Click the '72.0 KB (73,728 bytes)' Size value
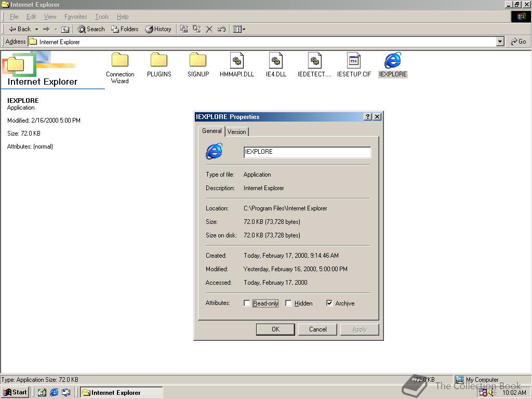532x399 pixels. pyautogui.click(x=272, y=222)
